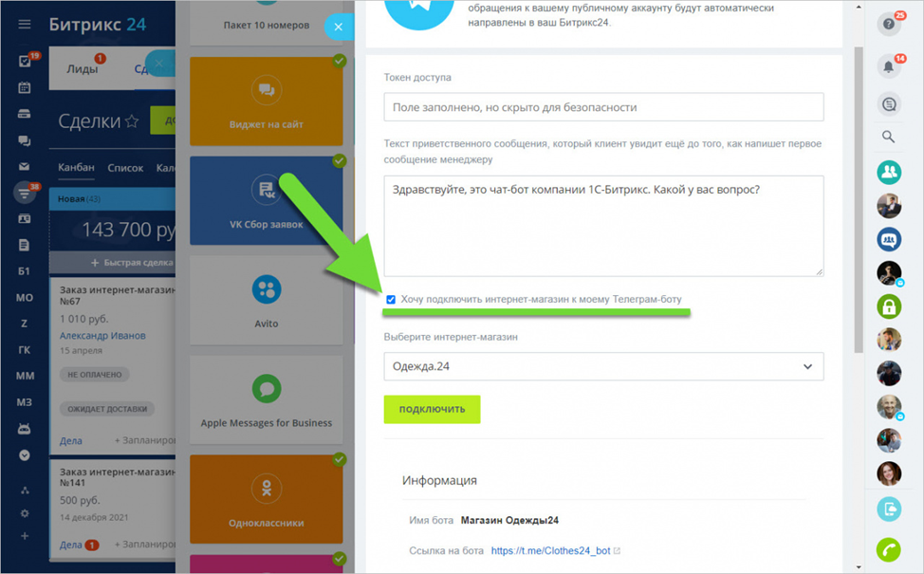Click the dropdown chevron arrow of store selector
Viewport: 924px width, 574px height.
[807, 366]
